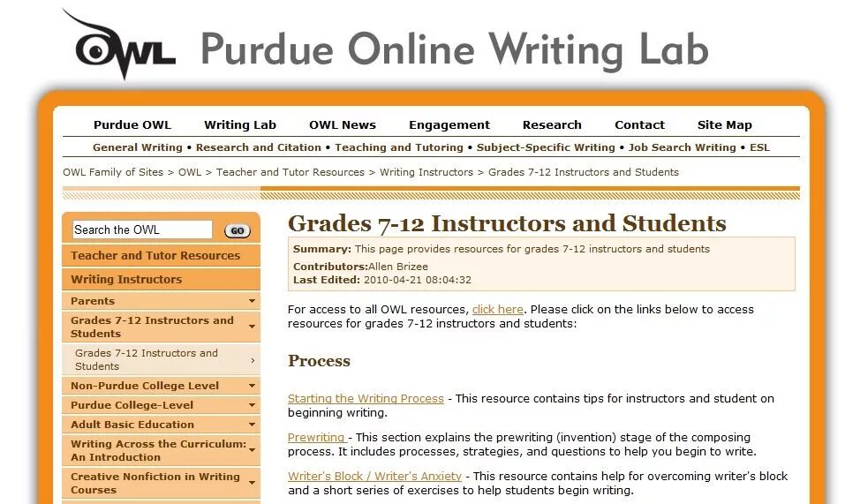Viewport: 845px width, 504px height.
Task: Go to Job Search Writing section
Action: pyautogui.click(x=683, y=147)
